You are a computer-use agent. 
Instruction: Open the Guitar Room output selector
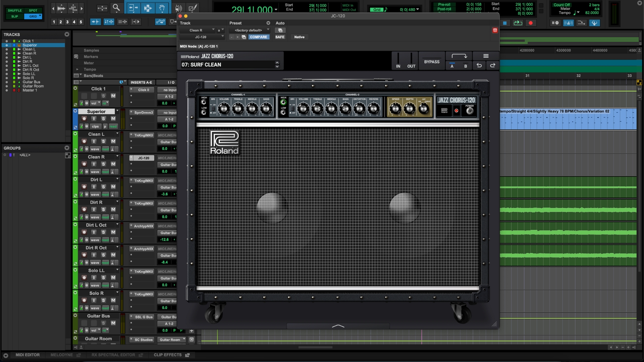(x=172, y=340)
